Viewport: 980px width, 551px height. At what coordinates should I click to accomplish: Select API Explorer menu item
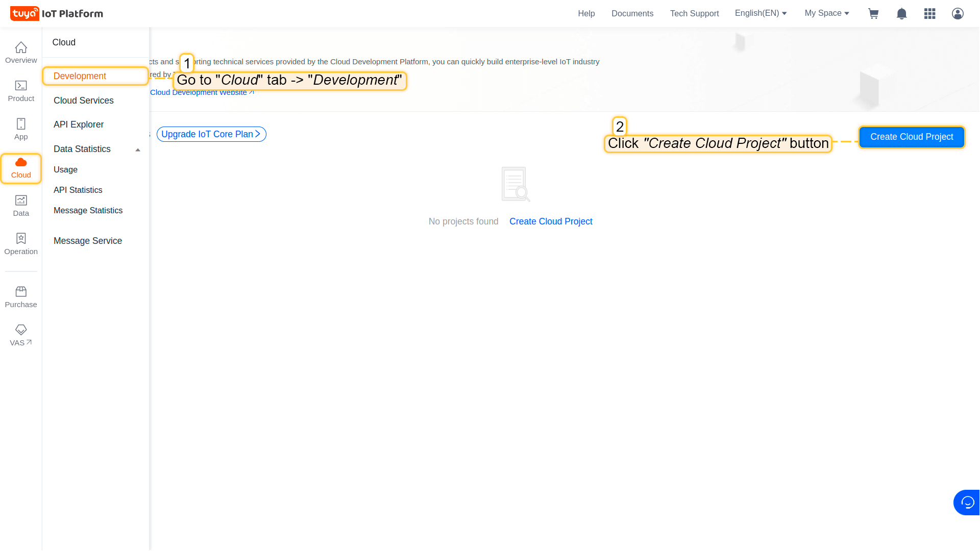coord(79,124)
